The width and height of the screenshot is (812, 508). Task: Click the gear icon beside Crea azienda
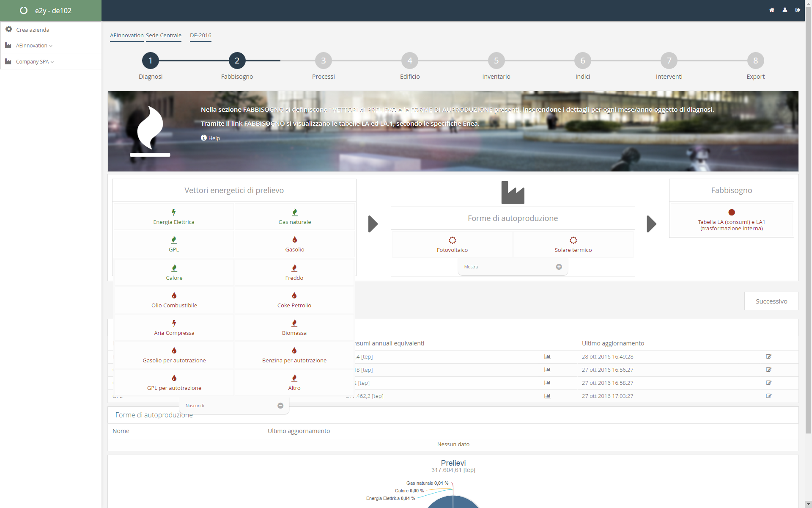coord(8,29)
